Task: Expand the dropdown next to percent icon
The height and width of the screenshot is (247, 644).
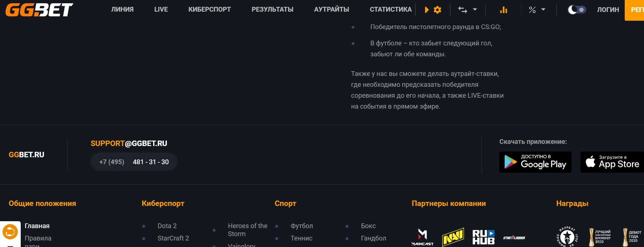Action: coord(543,10)
